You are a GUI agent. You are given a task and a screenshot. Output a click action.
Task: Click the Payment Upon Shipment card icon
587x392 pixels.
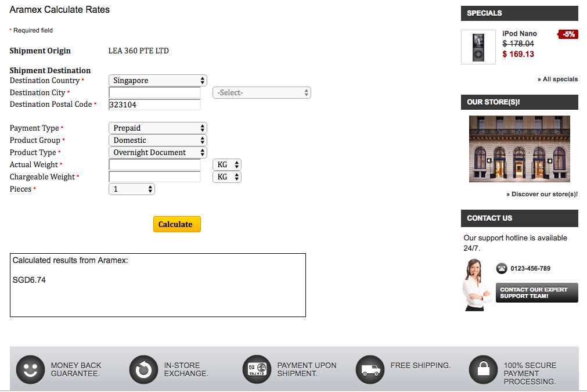pyautogui.click(x=257, y=369)
